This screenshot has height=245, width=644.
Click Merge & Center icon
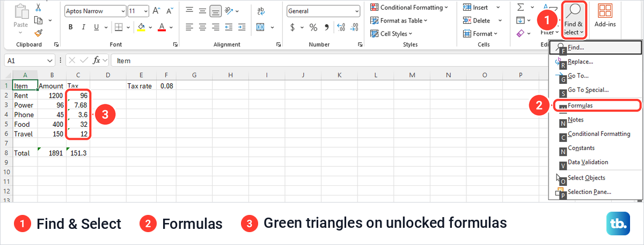261,27
